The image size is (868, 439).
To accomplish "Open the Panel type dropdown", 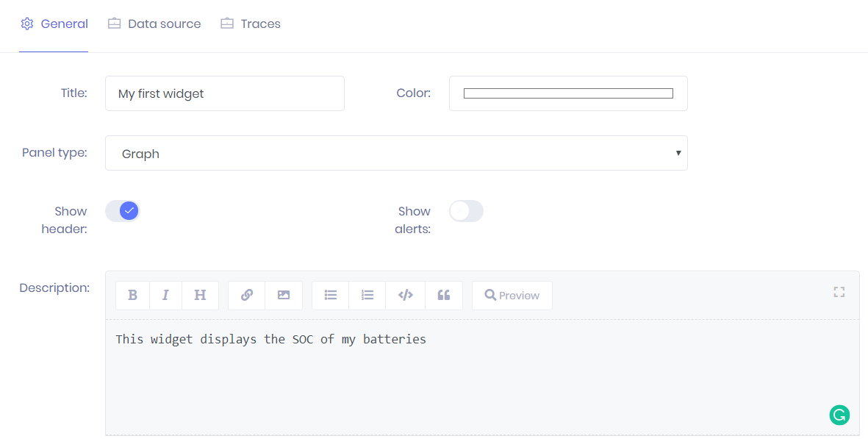I will [678, 152].
